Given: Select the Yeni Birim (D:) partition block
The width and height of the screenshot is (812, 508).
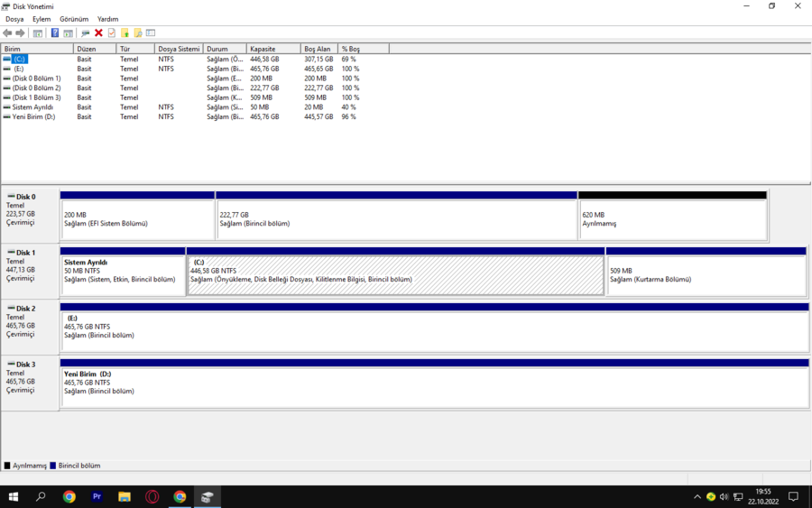Looking at the screenshot, I should click(435, 383).
